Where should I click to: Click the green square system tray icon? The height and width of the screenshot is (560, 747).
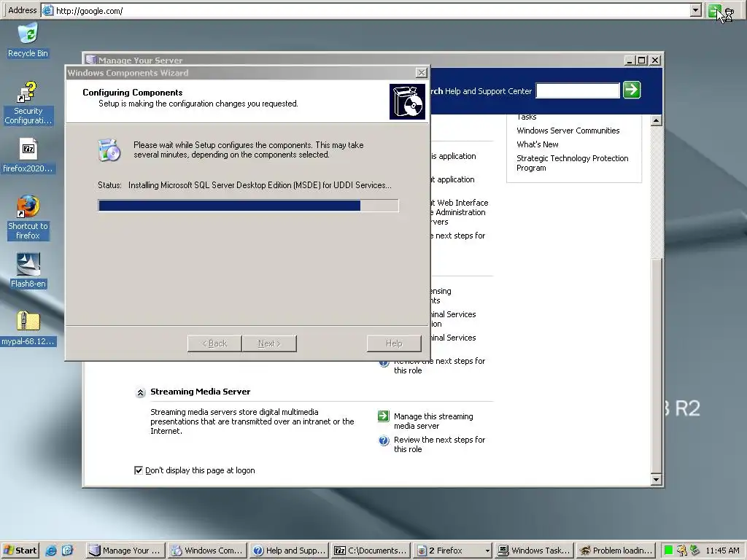(668, 551)
